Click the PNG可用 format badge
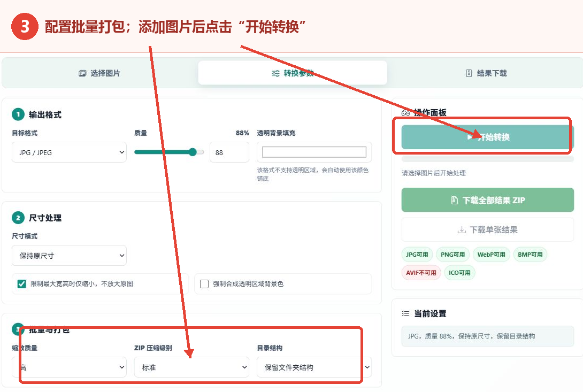This screenshot has height=392, width=583. point(452,255)
